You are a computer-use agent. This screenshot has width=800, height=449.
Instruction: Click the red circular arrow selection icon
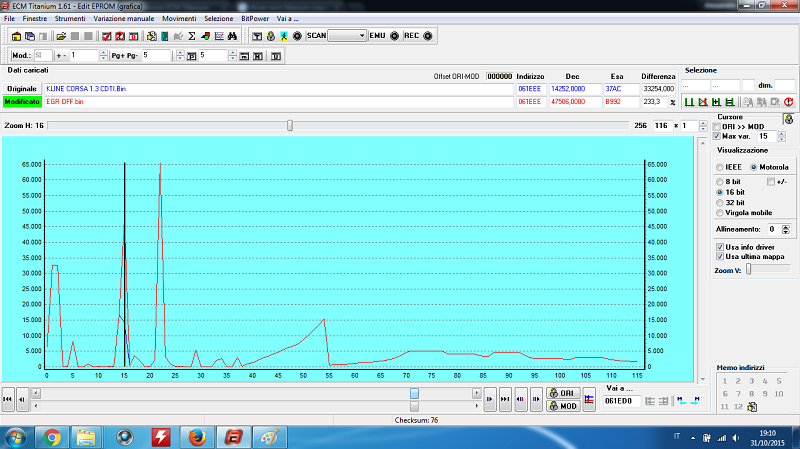tap(789, 101)
